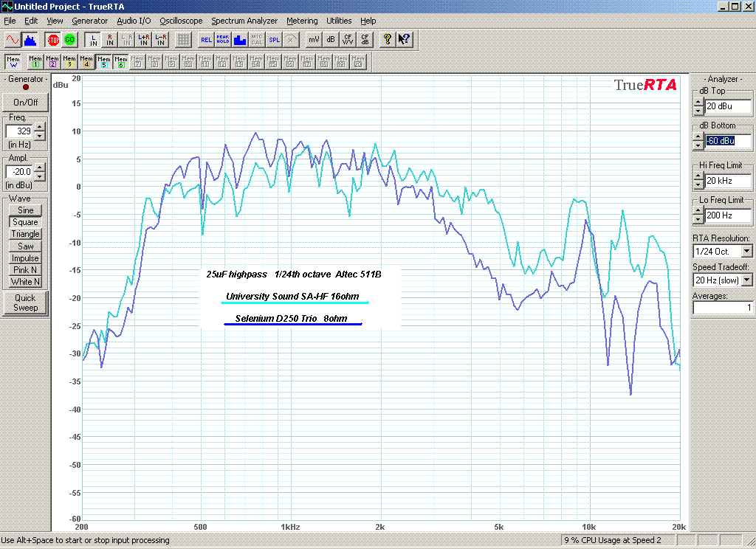This screenshot has height=549, width=756.
Task: Toggle SPL display icon
Action: pos(274,40)
